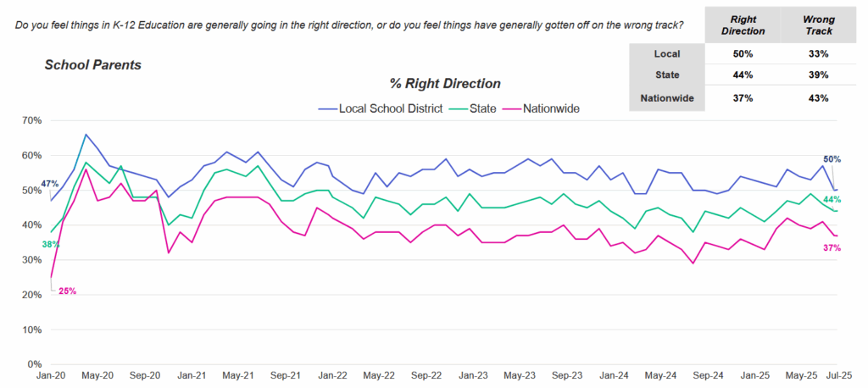The width and height of the screenshot is (868, 388).
Task: Select the Wrong Track column header
Action: (818, 24)
